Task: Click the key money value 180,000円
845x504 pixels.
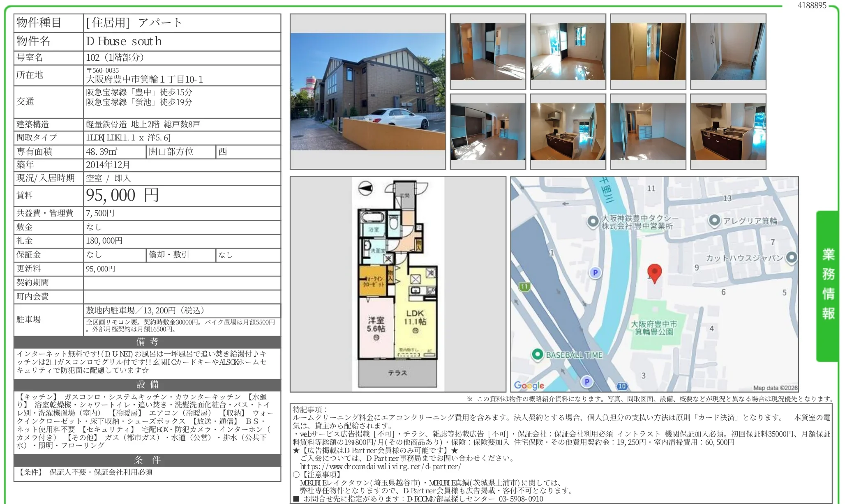Action: tap(104, 241)
